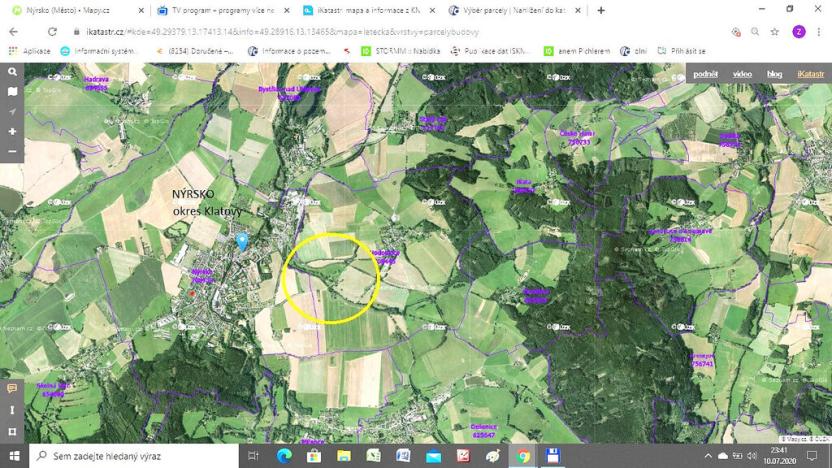Click the search magnifier icon in map sidebar
This screenshot has height=468, width=832.
(12, 72)
